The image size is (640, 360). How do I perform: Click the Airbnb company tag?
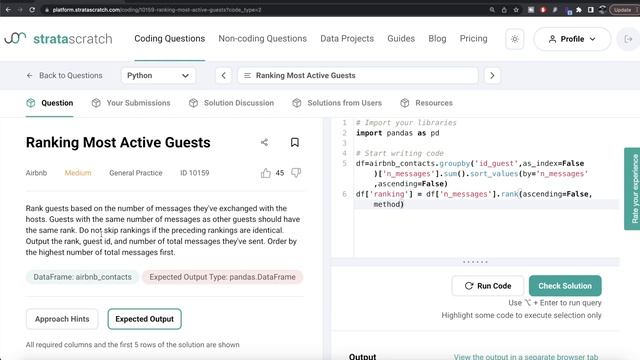point(36,173)
